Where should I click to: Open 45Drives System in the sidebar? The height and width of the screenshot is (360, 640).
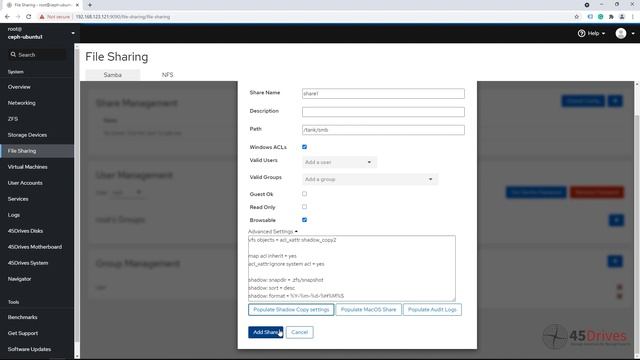pyautogui.click(x=28, y=263)
